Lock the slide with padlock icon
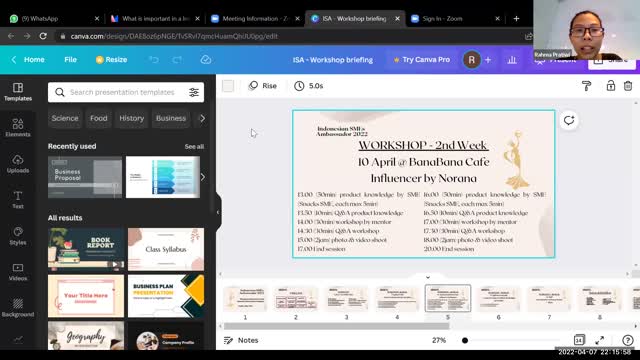 coord(611,86)
